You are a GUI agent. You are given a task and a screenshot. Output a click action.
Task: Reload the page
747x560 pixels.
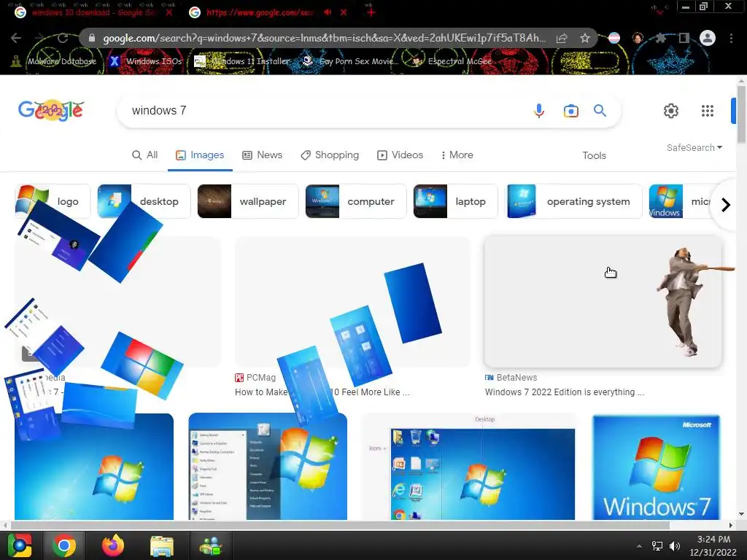point(63,38)
